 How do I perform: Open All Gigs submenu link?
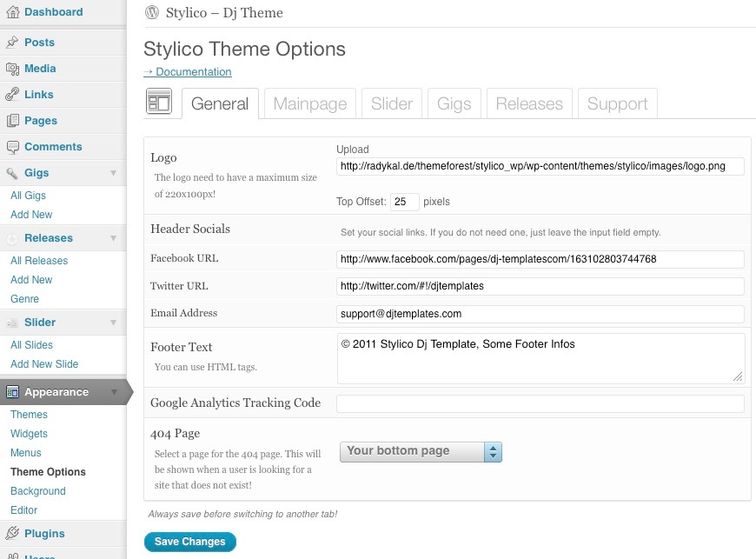point(28,196)
